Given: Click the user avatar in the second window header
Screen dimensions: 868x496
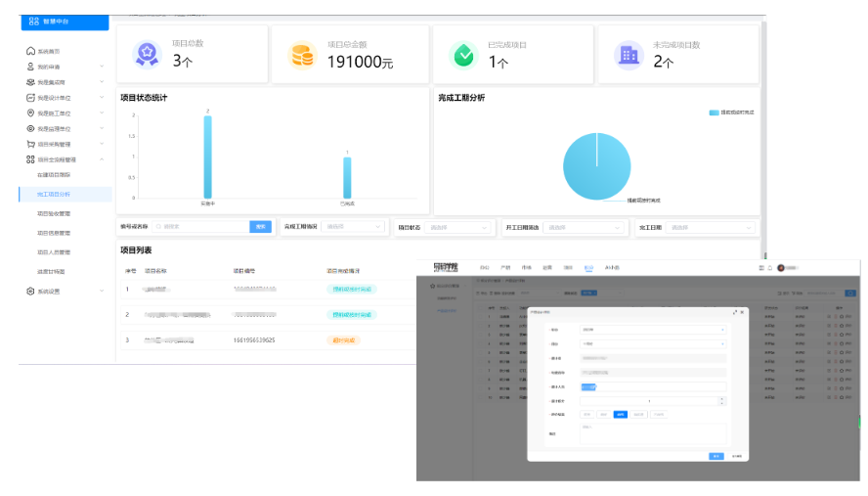Looking at the screenshot, I should [x=781, y=268].
